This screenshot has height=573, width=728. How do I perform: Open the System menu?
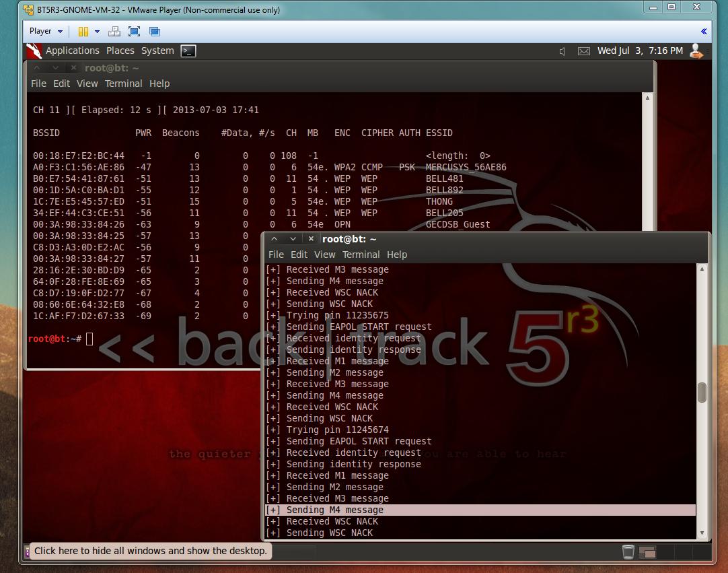(x=157, y=50)
